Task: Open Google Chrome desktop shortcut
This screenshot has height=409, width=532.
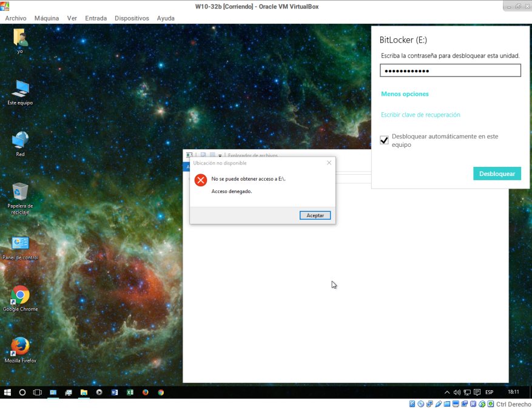Action: click(x=20, y=296)
